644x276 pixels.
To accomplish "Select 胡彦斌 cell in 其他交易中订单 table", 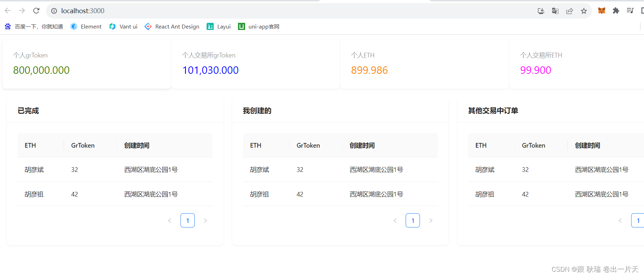I will point(485,170).
